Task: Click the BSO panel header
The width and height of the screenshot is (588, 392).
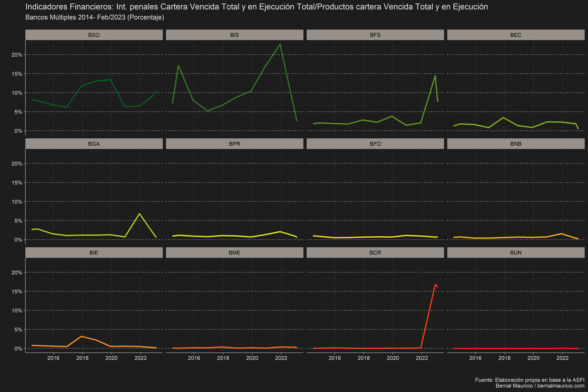Action: pos(94,35)
